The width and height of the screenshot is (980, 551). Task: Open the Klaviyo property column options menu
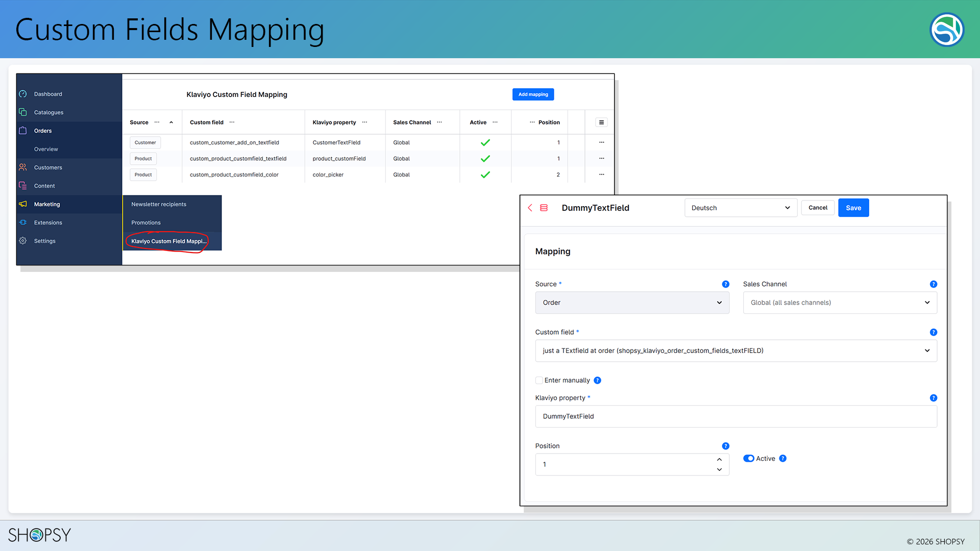(364, 122)
